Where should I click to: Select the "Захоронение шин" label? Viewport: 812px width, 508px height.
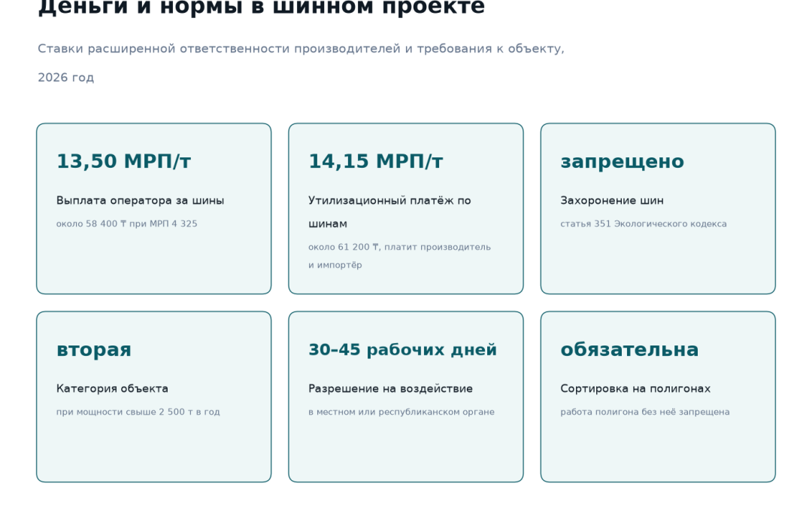coord(612,201)
